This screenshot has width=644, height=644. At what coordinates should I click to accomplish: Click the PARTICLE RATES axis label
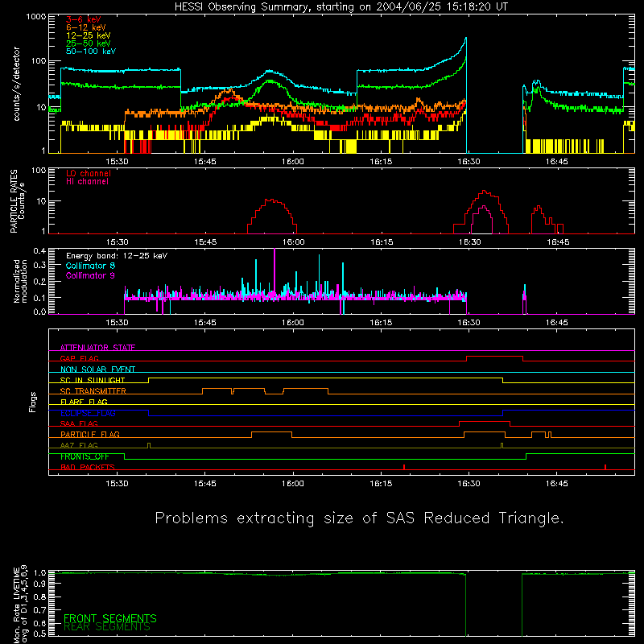17,201
